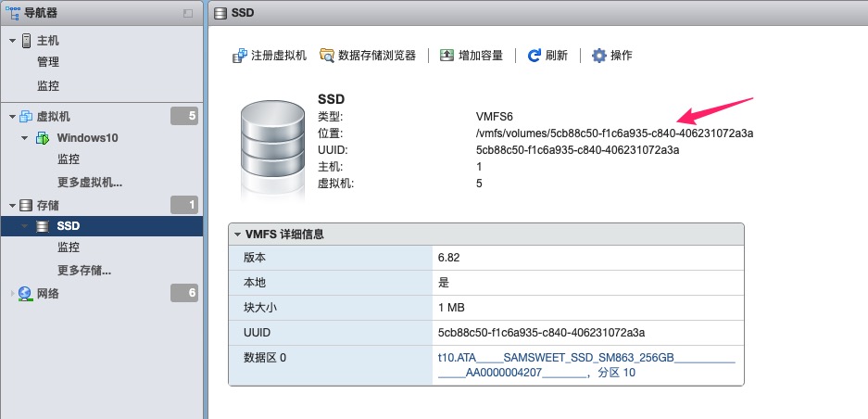
Task: Collapse the virtual machines (虚拟机) node
Action: click(12, 117)
